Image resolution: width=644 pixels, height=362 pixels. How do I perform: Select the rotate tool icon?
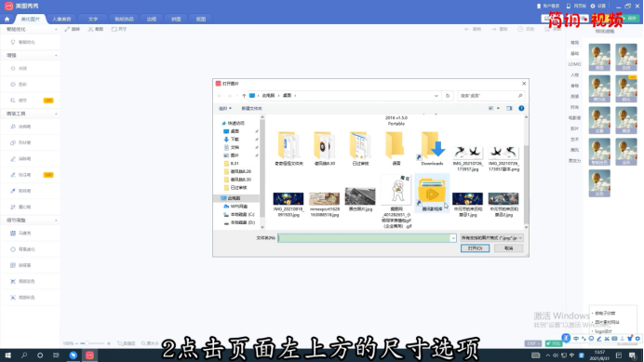(x=67, y=29)
